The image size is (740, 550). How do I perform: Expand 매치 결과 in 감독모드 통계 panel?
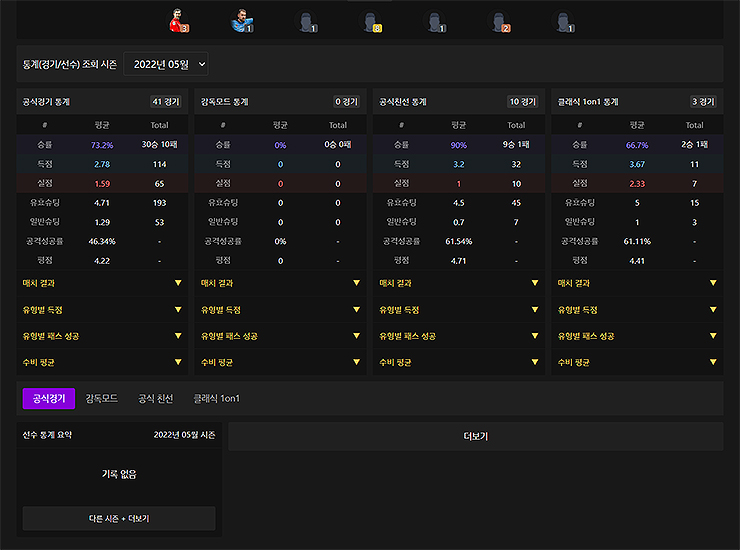click(280, 283)
